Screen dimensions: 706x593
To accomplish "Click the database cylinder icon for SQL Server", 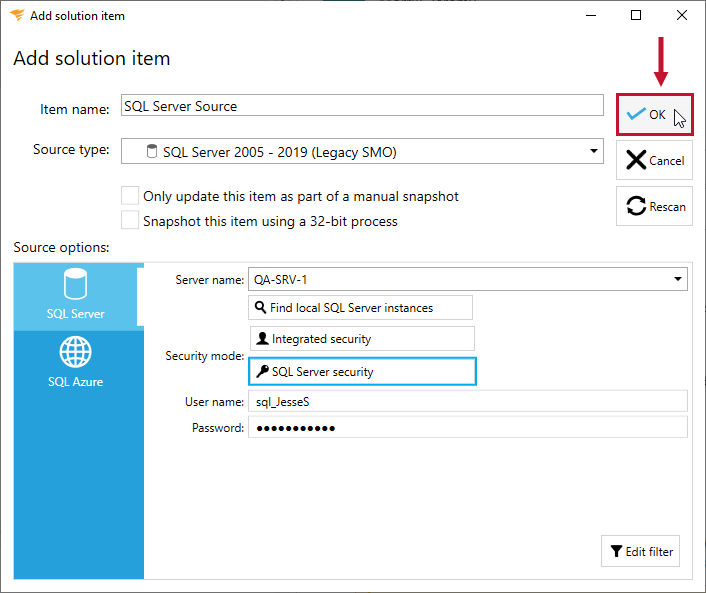I will [x=75, y=284].
